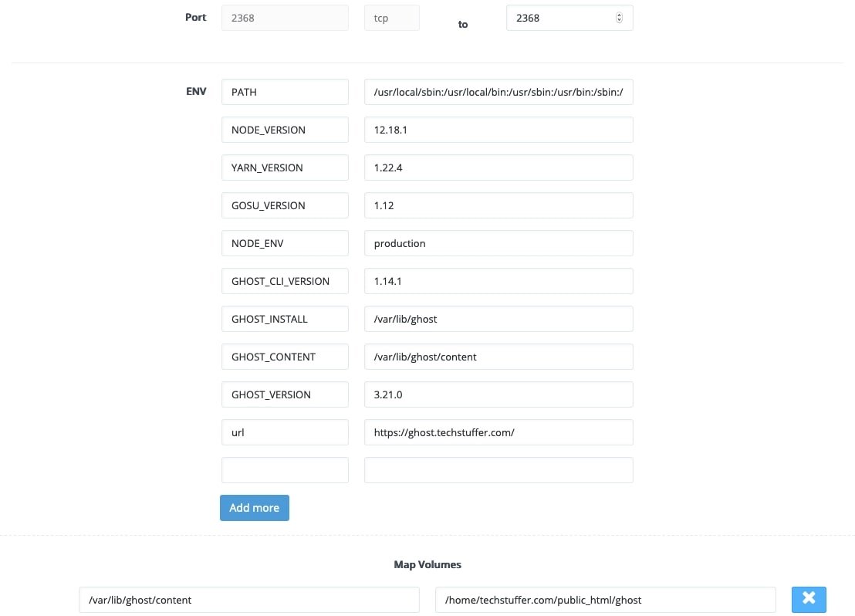
Task: Remove the mapped volume with the X button
Action: 809,600
